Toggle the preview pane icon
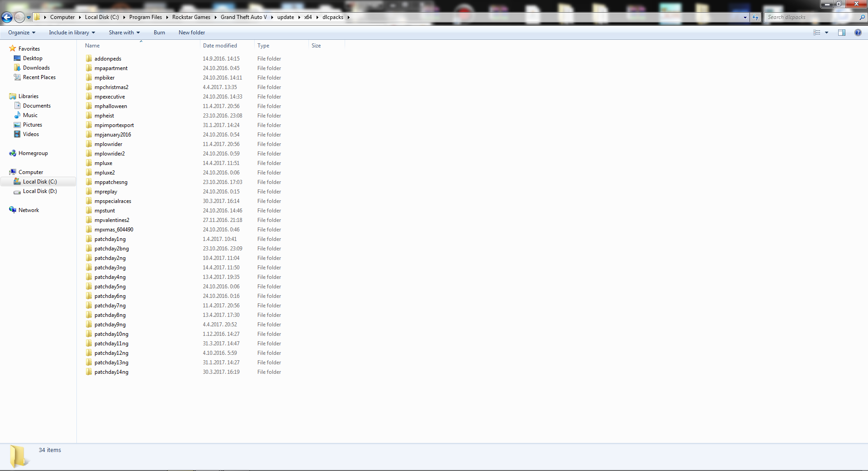This screenshot has height=471, width=868. 841,33
